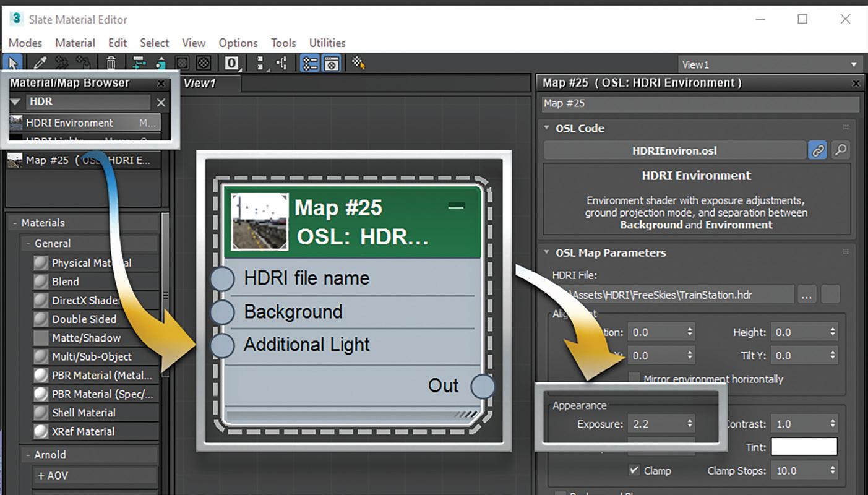Image resolution: width=868 pixels, height=495 pixels.
Task: Click the HDRI file name input socket
Action: pyautogui.click(x=222, y=279)
